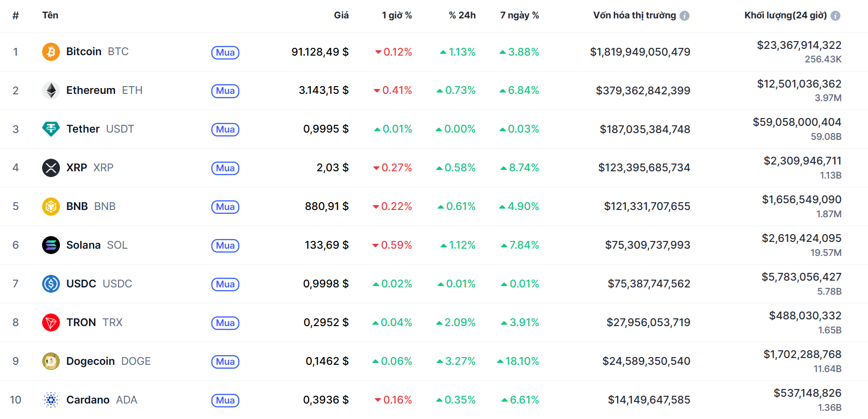Screen dimensions: 868x419
Task: Click the Tether coin logo
Action: pos(51,129)
